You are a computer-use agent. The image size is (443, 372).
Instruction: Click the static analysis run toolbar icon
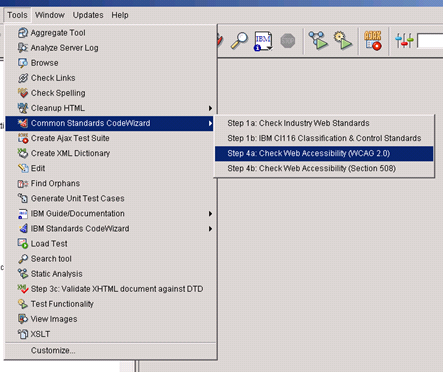(318, 41)
